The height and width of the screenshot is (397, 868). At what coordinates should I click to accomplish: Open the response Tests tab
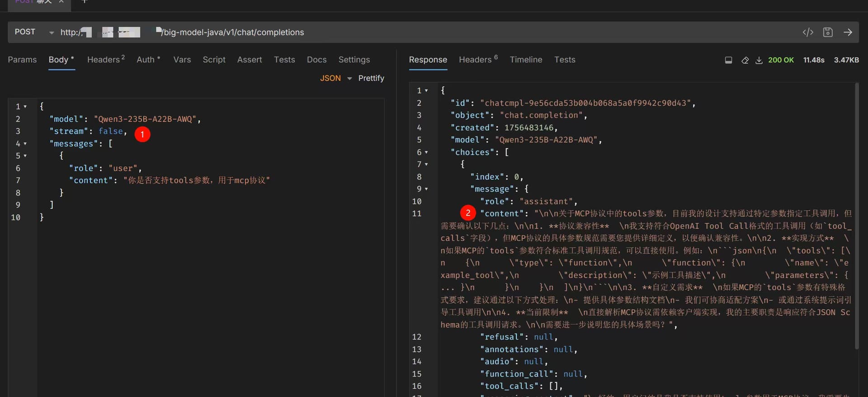tap(565, 60)
